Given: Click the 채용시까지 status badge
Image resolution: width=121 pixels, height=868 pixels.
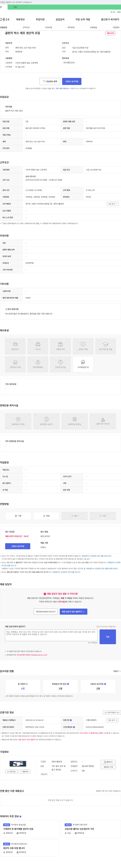Looking at the screenshot, I should pyautogui.click(x=111, y=33).
